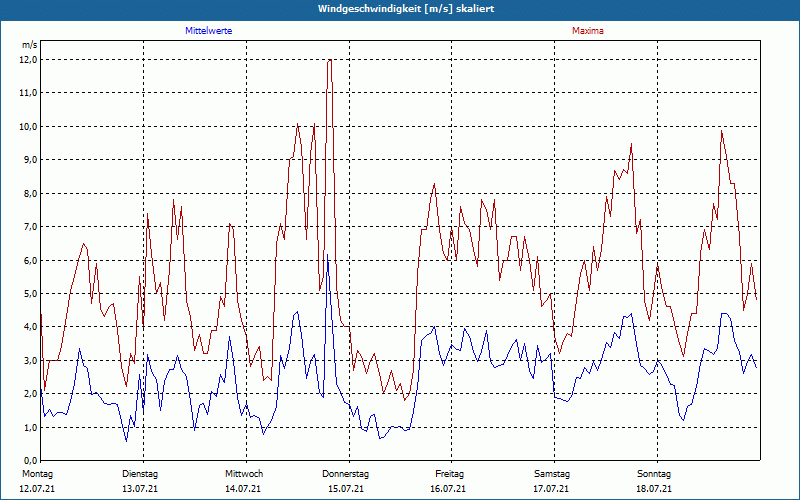
Task: Click the date 12.07.21
Action: pyautogui.click(x=37, y=489)
